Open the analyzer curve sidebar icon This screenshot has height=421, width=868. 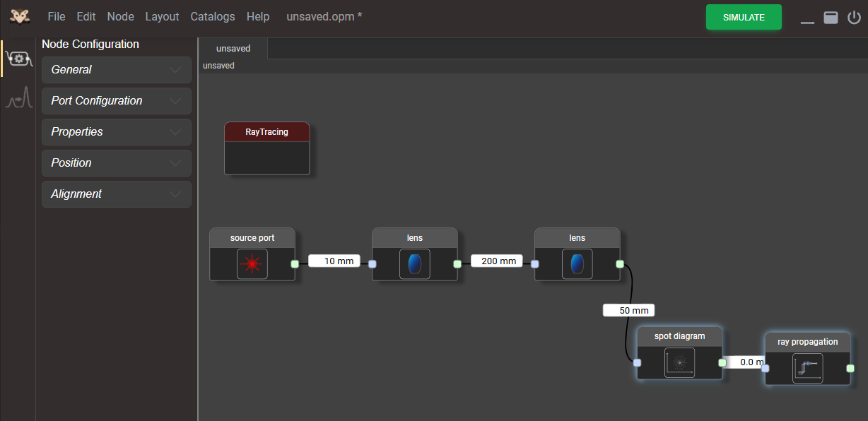pyautogui.click(x=19, y=97)
